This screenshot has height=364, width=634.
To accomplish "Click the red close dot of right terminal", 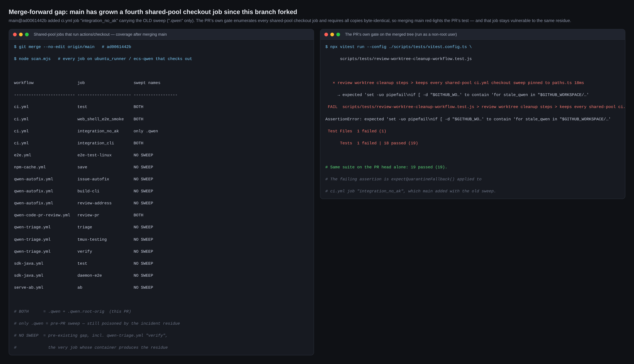I will pos(326,34).
